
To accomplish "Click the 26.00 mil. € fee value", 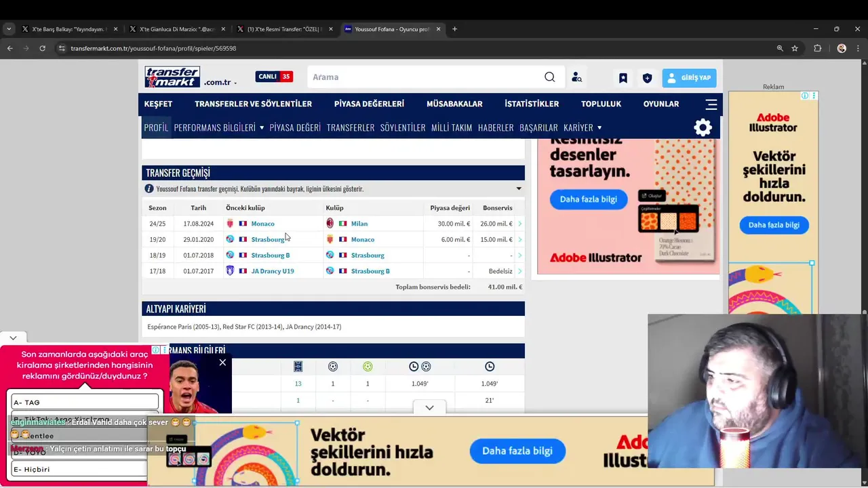I will pos(496,224).
